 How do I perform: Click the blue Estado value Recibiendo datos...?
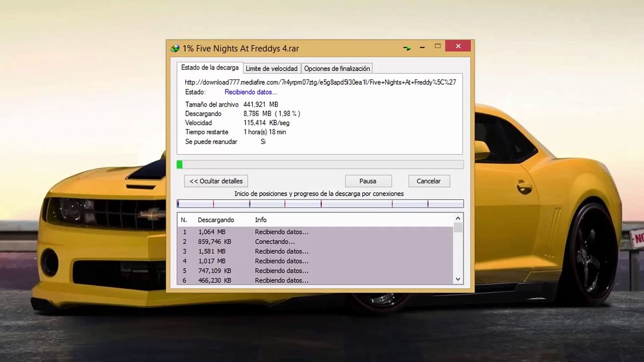click(251, 92)
